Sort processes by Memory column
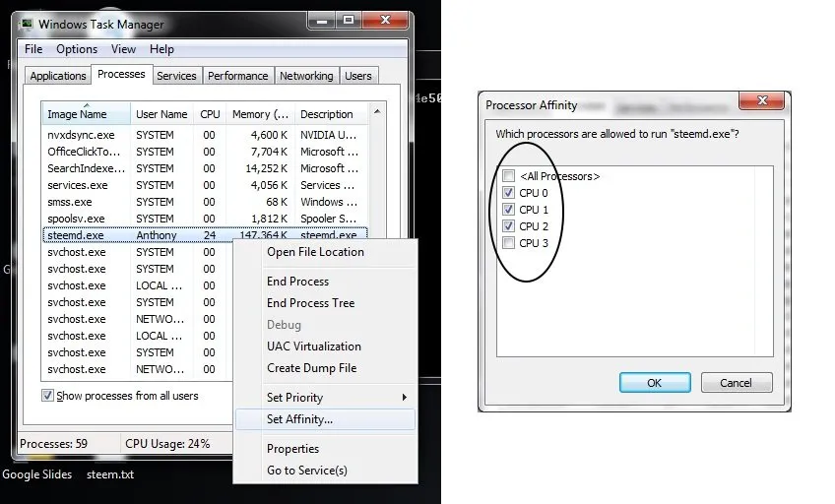The width and height of the screenshot is (835, 504). [x=260, y=114]
